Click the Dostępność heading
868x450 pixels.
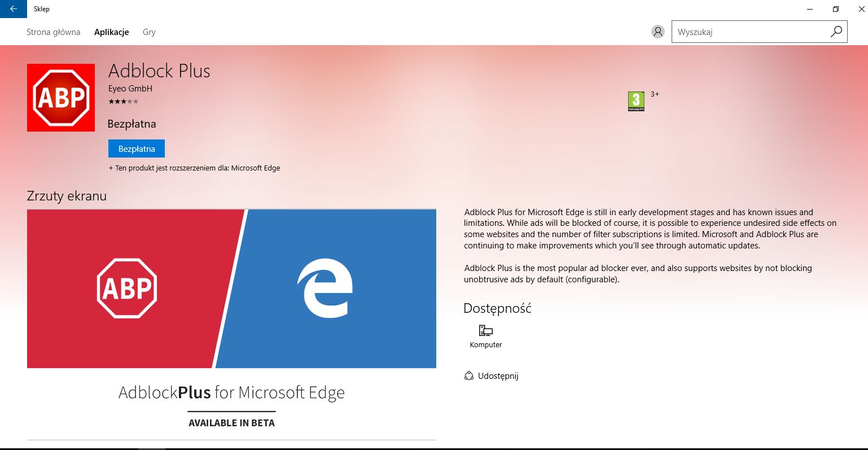497,308
